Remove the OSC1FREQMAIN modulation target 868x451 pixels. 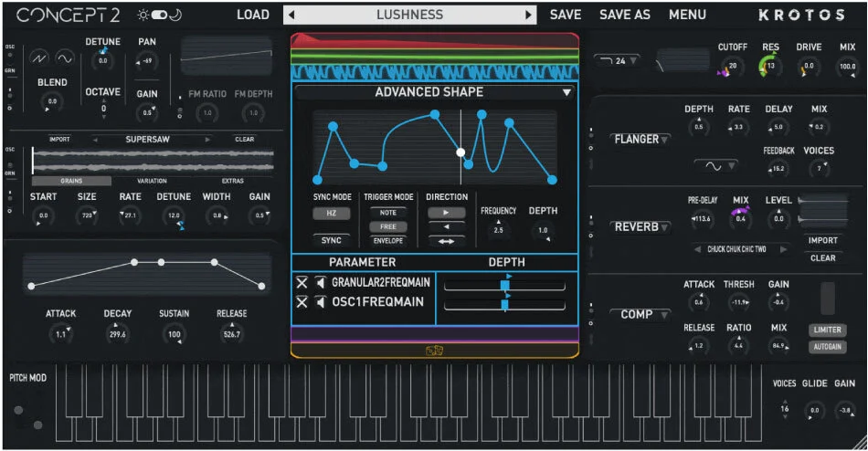tap(302, 302)
